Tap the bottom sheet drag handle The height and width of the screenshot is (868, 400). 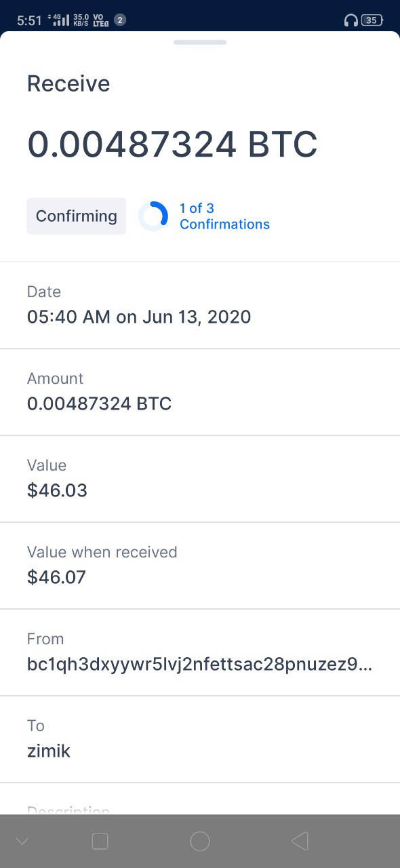pyautogui.click(x=200, y=42)
